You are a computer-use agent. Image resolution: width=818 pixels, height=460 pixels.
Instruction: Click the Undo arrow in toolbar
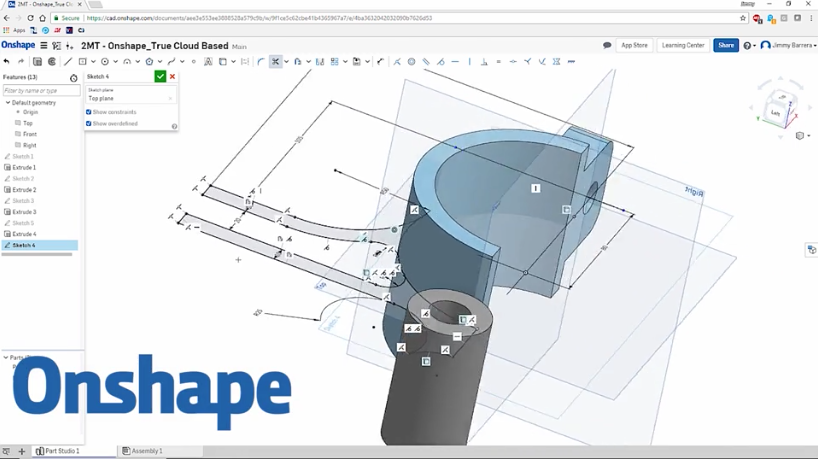[x=7, y=62]
